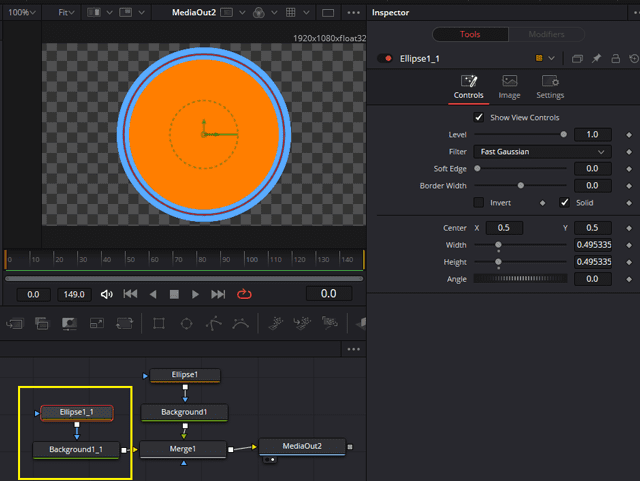640x481 pixels.
Task: Open the node editor three-dots options menu
Action: tap(353, 349)
